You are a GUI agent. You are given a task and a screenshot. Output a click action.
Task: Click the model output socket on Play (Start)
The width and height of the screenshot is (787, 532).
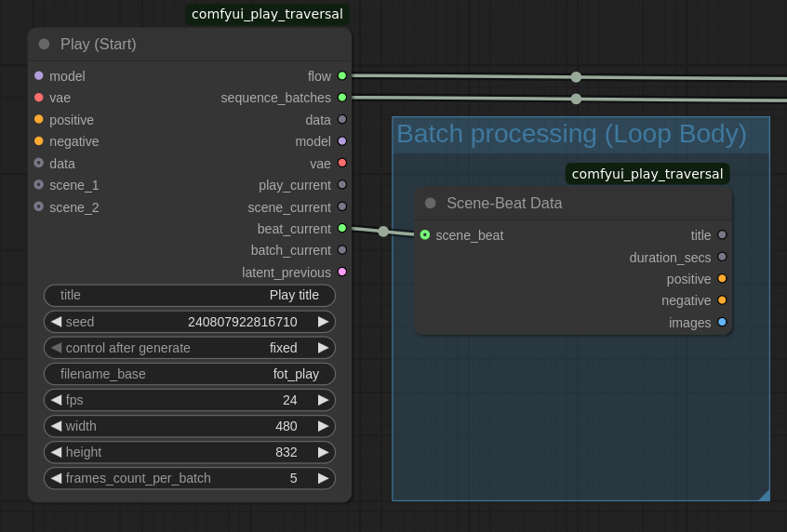342,141
